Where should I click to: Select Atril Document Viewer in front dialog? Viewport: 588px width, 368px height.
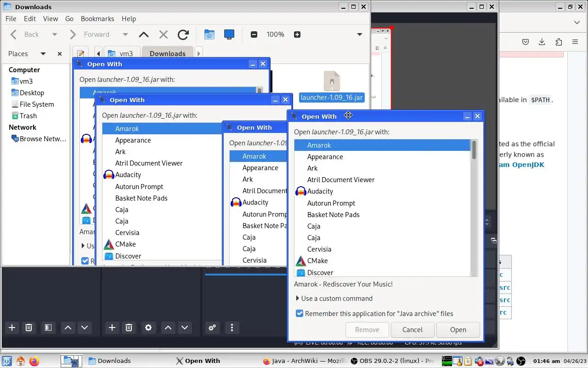pos(382,180)
